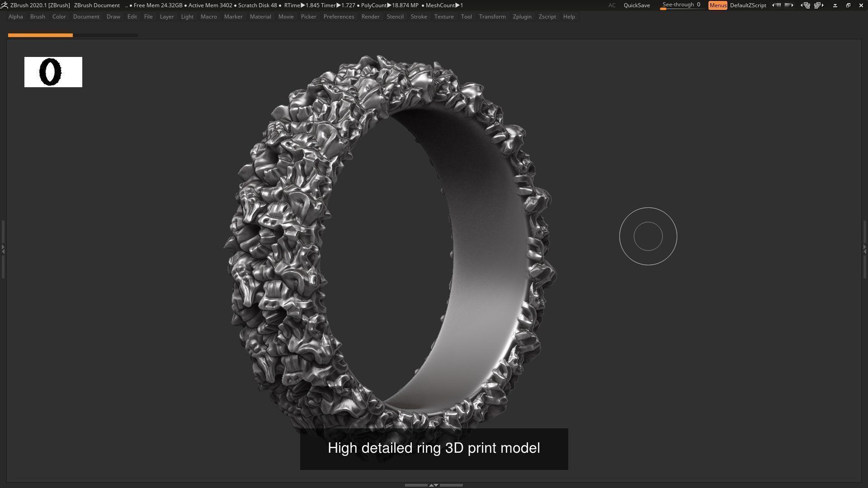Click the hide-to-tray arrow icon
The image size is (868, 488).
click(835, 5)
